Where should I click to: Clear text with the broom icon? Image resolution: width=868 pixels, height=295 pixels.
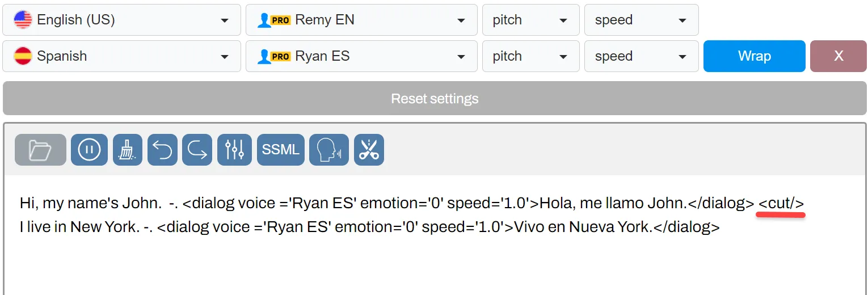point(128,150)
